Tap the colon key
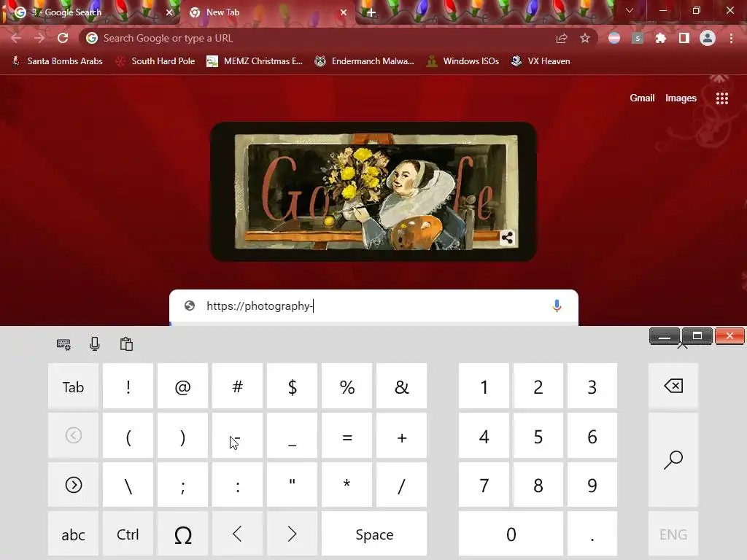This screenshot has width=747, height=560. (237, 485)
